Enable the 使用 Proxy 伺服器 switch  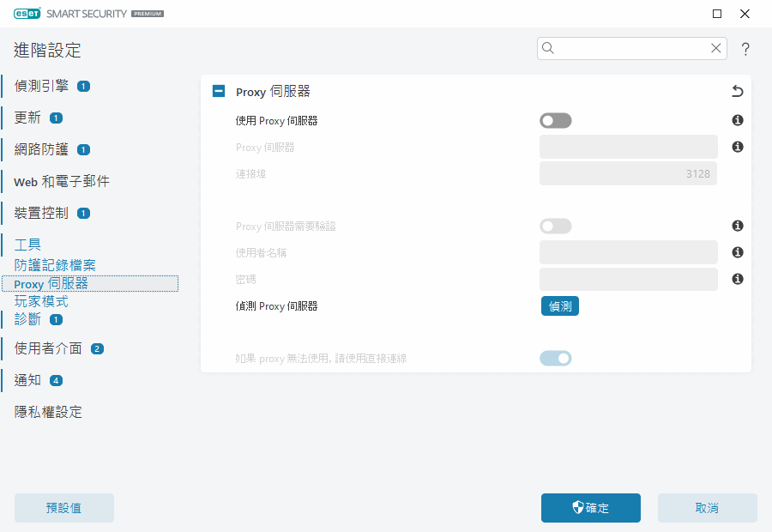(555, 120)
